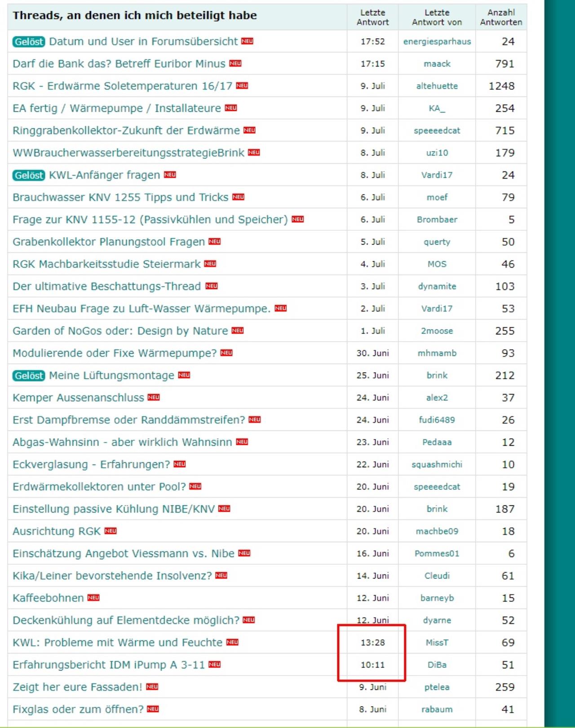The height and width of the screenshot is (728, 575).
Task: Open Grabenkollektor Planungstool Fragen thread
Action: coord(109,242)
